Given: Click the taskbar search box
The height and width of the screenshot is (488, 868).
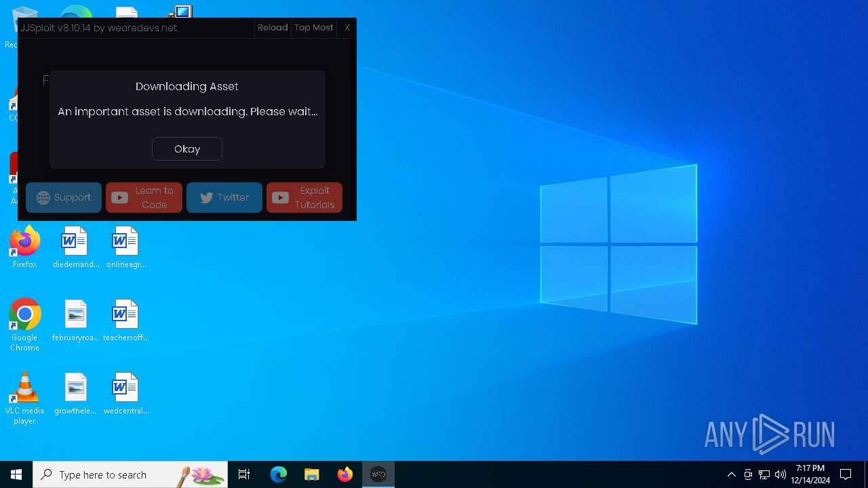Looking at the screenshot, I should click(130, 474).
